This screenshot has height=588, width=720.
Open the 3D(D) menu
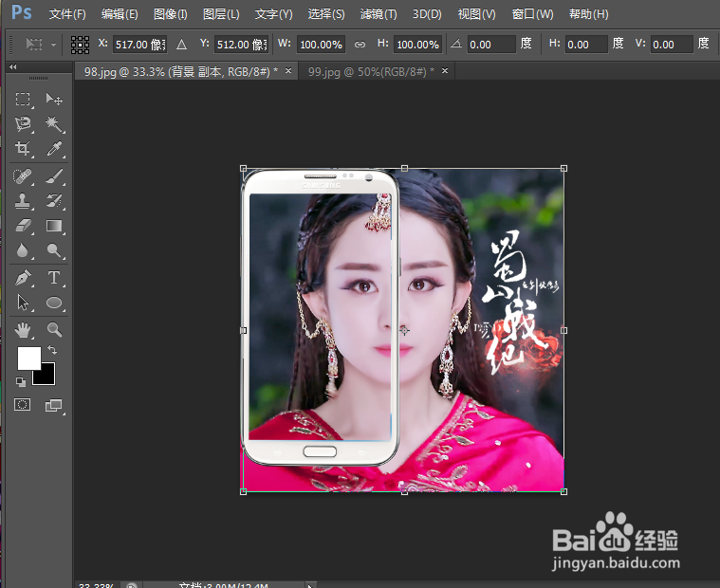pyautogui.click(x=427, y=14)
